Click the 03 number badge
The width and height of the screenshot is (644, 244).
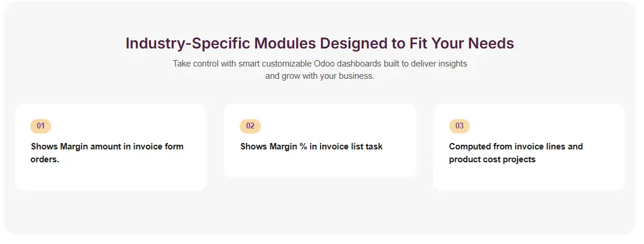coord(459,126)
